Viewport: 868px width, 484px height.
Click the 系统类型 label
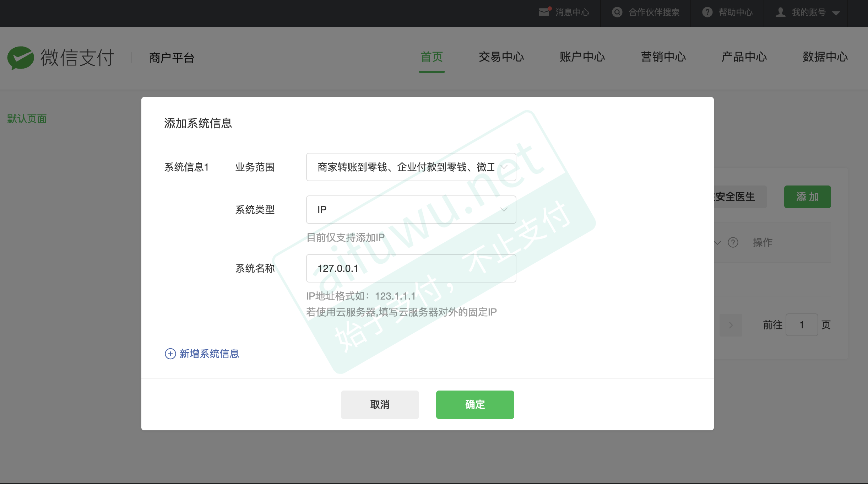point(255,210)
